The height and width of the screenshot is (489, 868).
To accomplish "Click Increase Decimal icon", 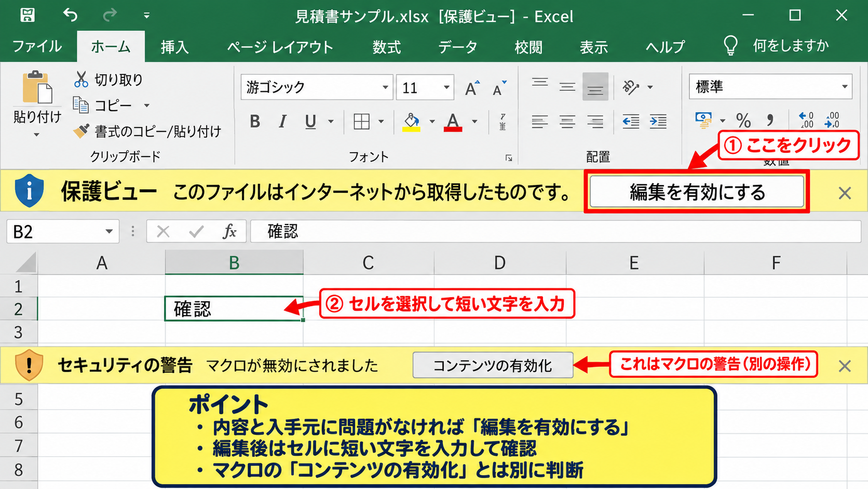I will click(x=806, y=121).
